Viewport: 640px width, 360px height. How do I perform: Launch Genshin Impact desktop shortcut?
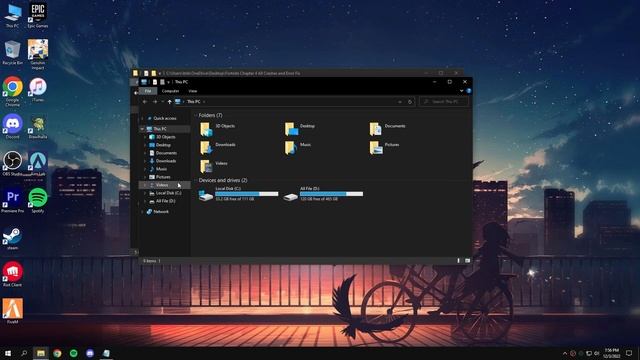point(38,54)
